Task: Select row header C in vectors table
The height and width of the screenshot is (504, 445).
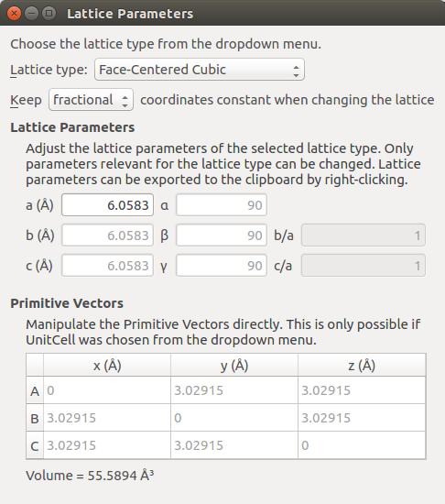Action: pyautogui.click(x=35, y=445)
